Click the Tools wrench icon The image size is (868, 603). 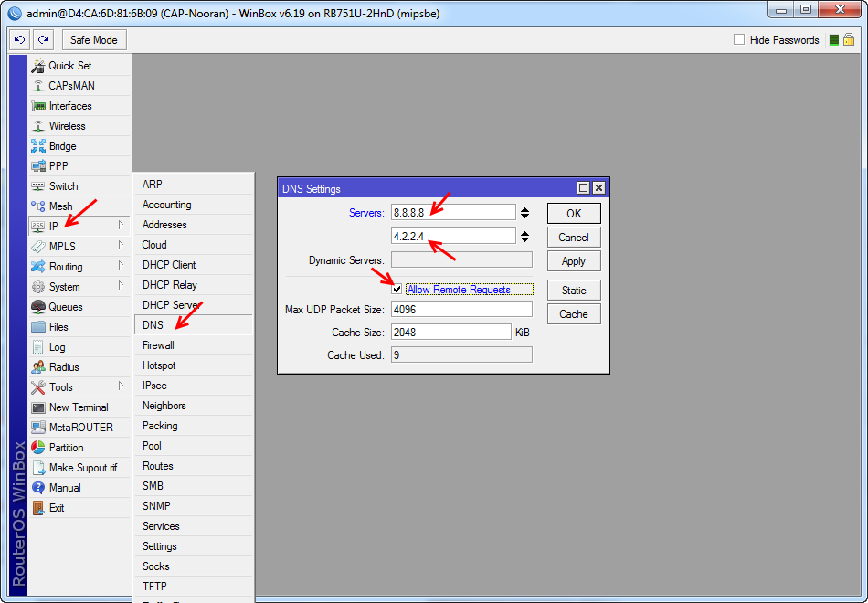(x=38, y=387)
